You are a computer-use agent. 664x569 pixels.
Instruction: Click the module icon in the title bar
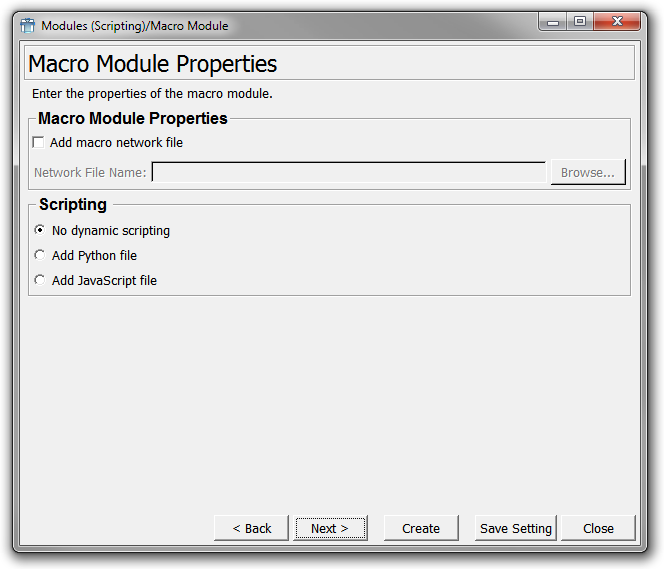28,25
